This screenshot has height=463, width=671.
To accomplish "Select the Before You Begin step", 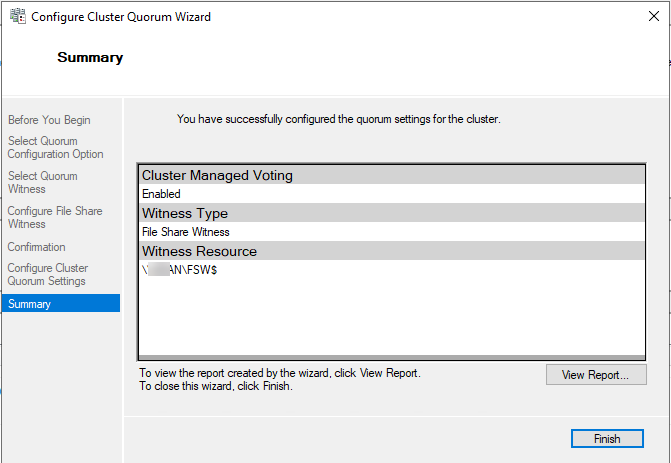I will (x=49, y=120).
